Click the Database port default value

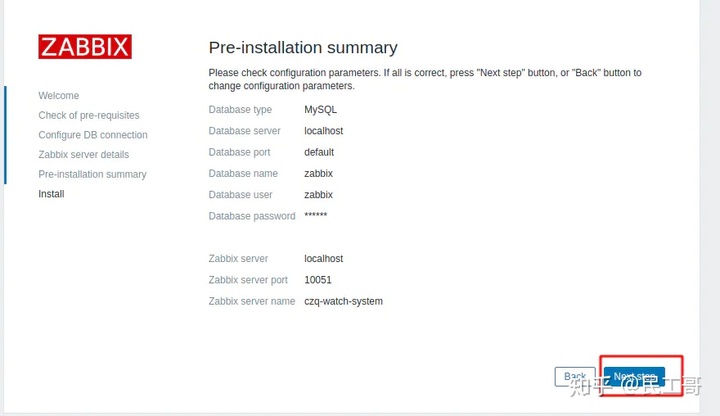319,152
